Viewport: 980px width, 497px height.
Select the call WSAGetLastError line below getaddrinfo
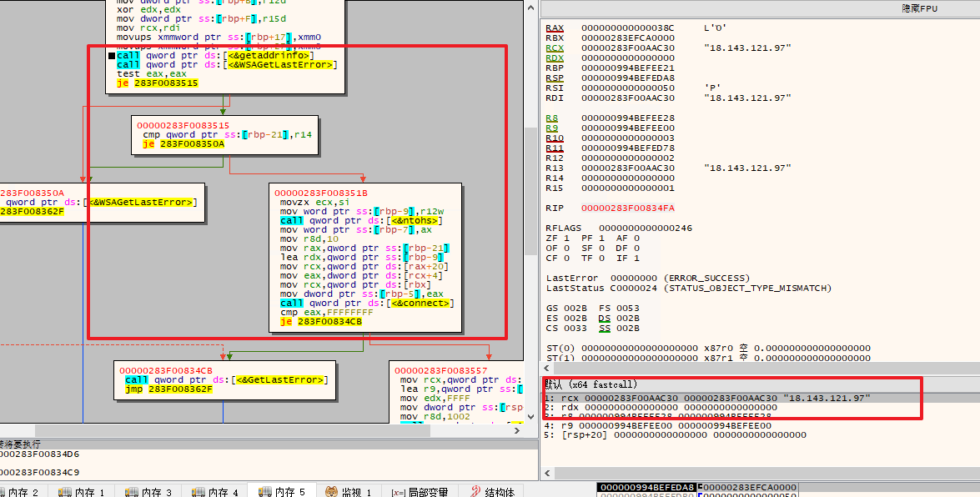226,64
